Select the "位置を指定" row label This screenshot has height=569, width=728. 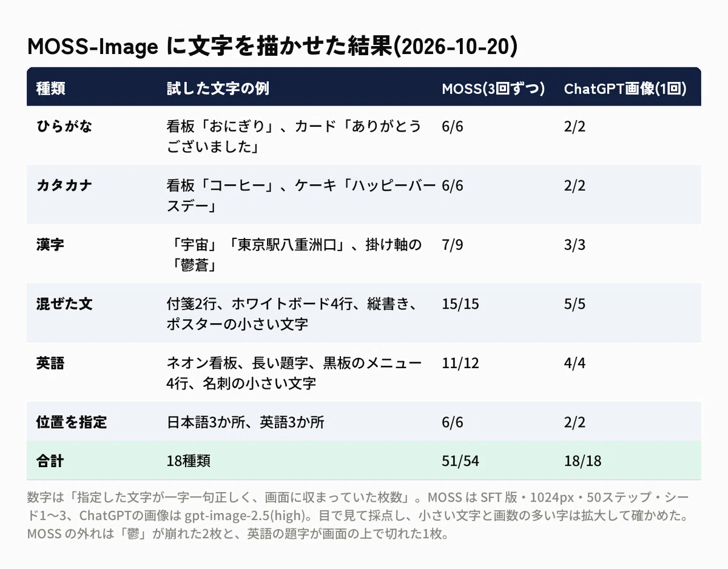72,422
